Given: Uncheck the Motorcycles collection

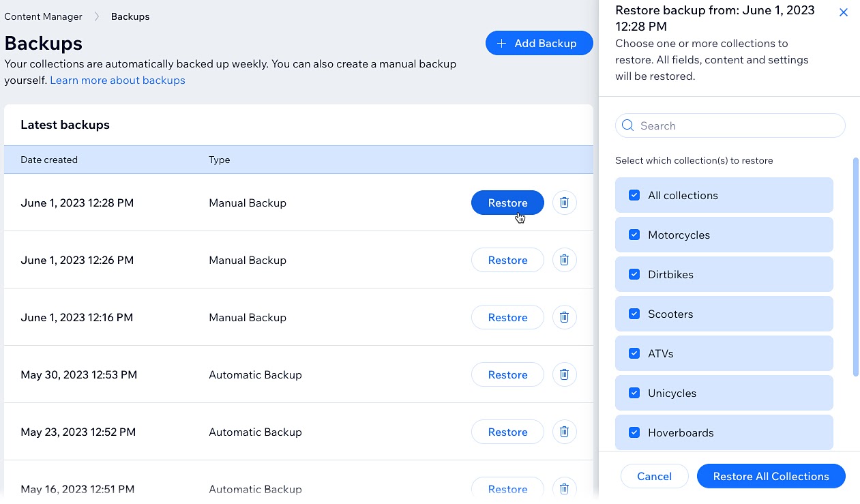Looking at the screenshot, I should [634, 235].
